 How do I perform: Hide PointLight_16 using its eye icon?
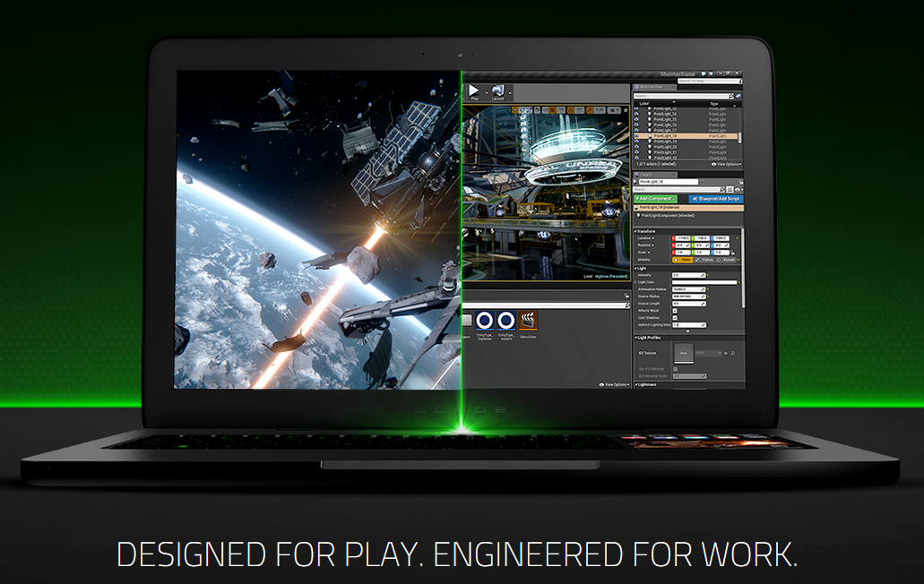click(636, 125)
